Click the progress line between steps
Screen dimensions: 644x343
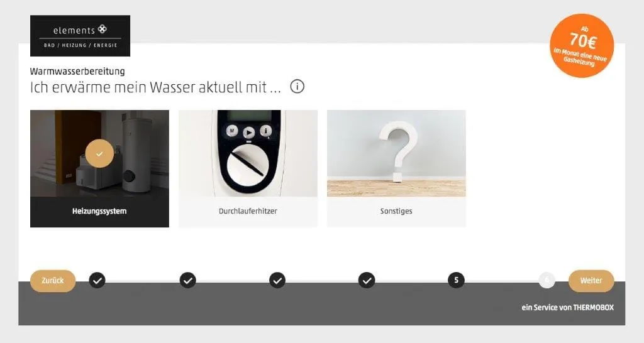pos(322,281)
